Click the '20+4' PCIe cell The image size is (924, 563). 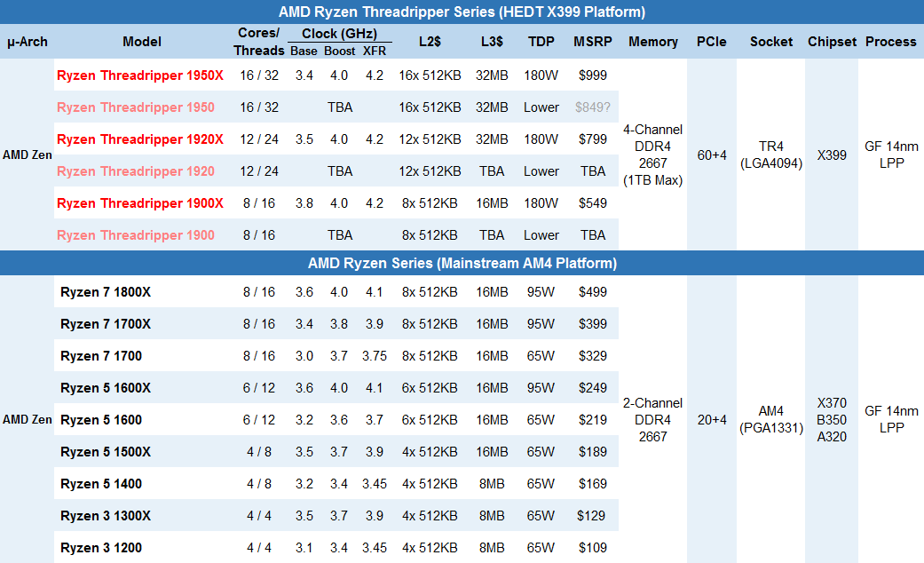[x=712, y=420]
